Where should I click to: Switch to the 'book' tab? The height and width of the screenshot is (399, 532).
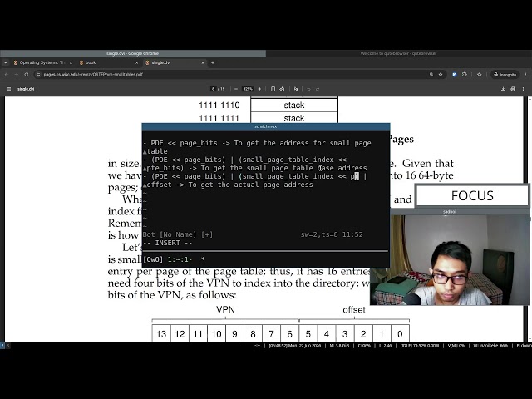tap(109, 62)
